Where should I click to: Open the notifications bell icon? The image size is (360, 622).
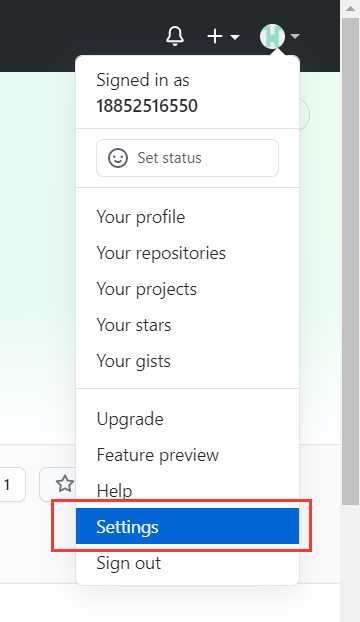pyautogui.click(x=174, y=36)
